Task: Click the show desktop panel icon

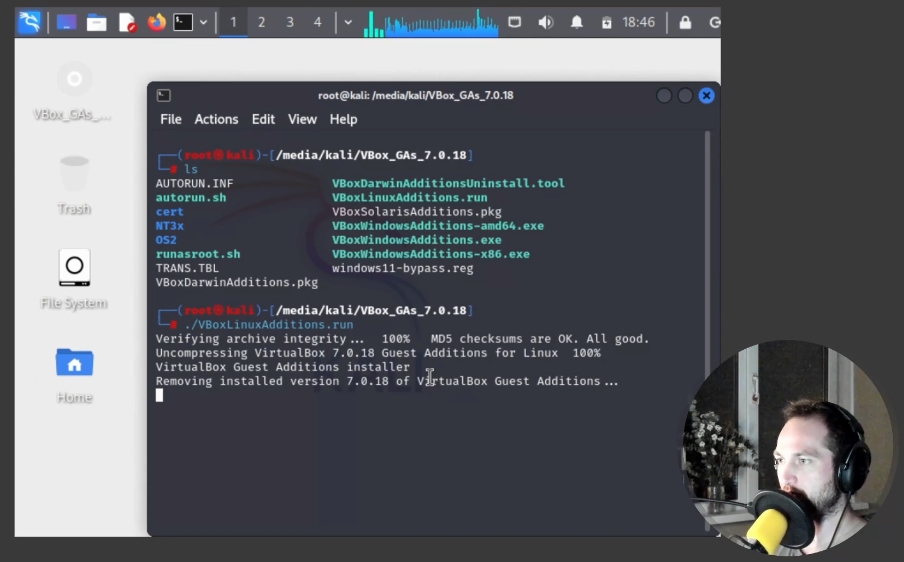Action: pyautogui.click(x=66, y=22)
